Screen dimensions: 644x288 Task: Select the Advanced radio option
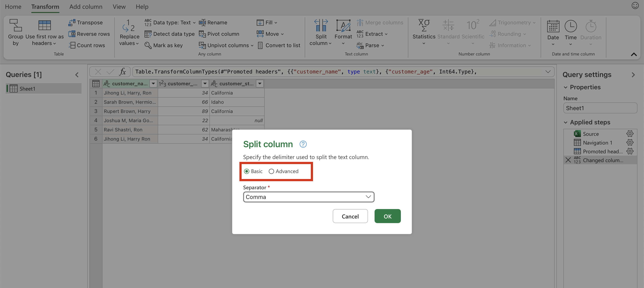tap(271, 171)
